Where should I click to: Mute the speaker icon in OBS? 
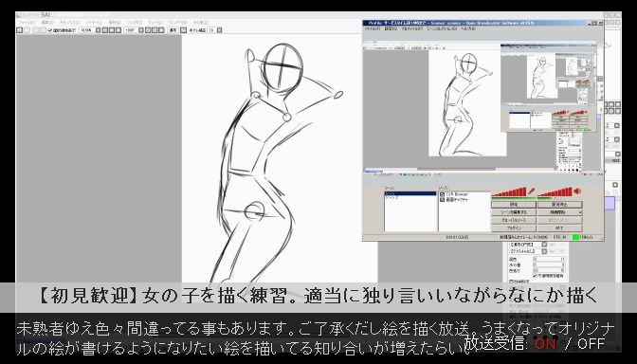577,191
